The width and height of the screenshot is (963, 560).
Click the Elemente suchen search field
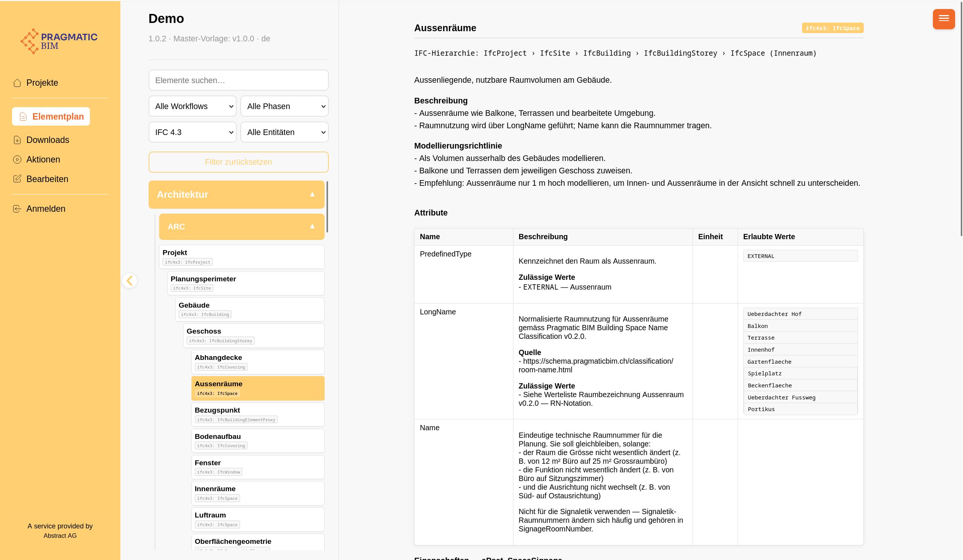click(238, 80)
